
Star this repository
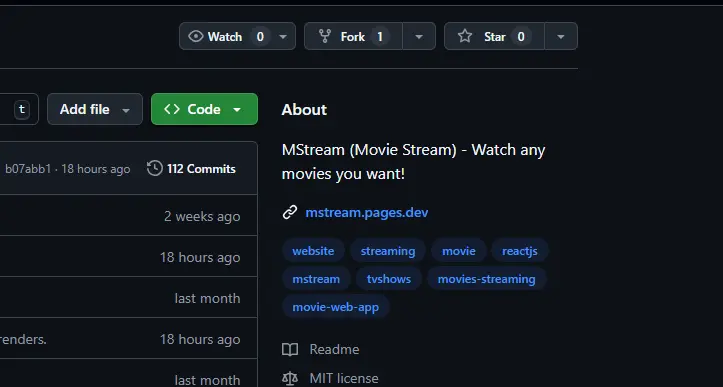pyautogui.click(x=494, y=36)
